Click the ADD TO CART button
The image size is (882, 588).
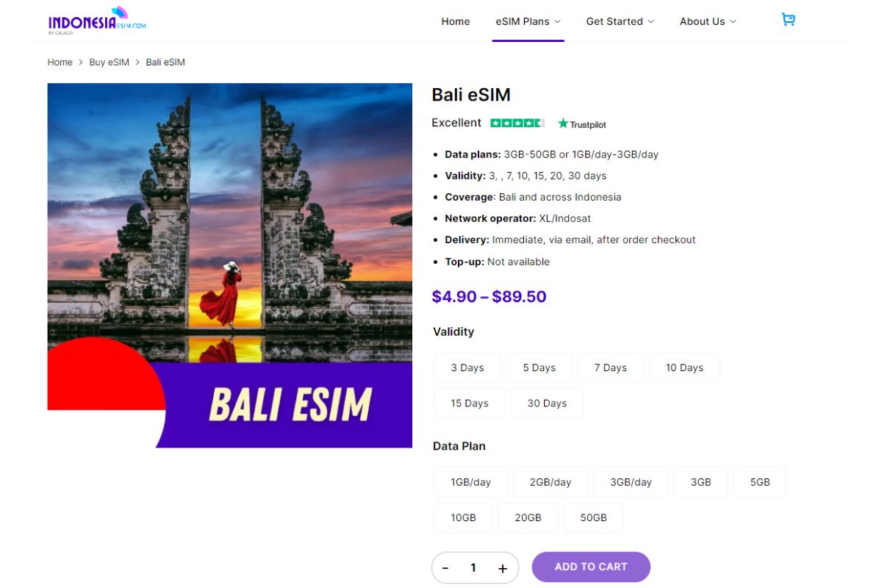tap(591, 567)
